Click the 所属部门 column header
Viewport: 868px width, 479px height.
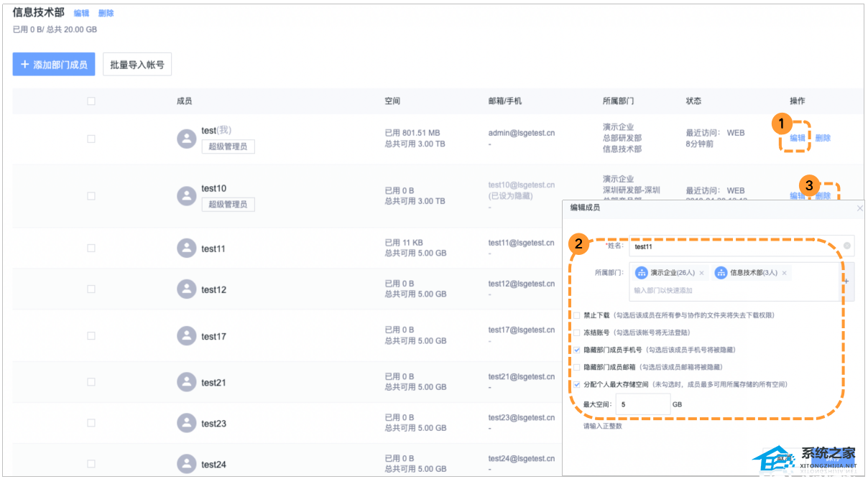(x=619, y=101)
